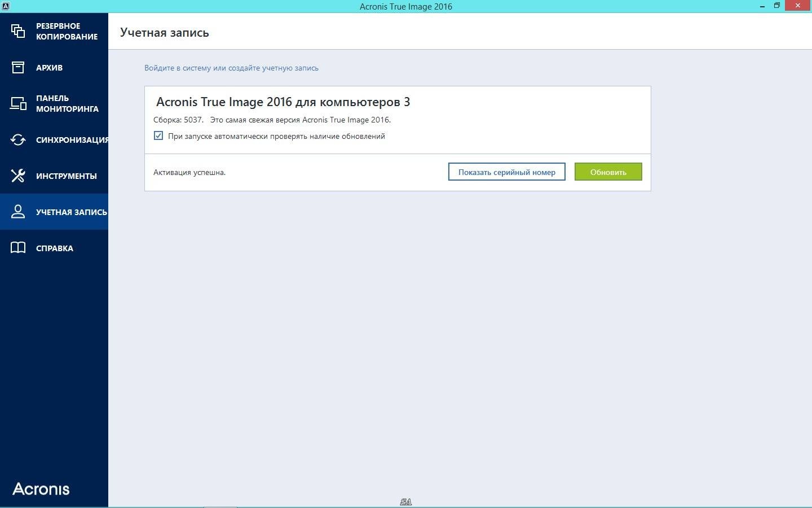
Task: Click the 'Активация успешна.' status text
Action: (x=189, y=172)
